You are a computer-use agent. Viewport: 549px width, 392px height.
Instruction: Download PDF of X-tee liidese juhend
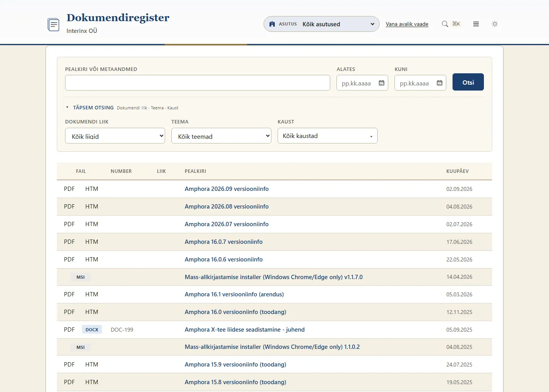point(69,330)
